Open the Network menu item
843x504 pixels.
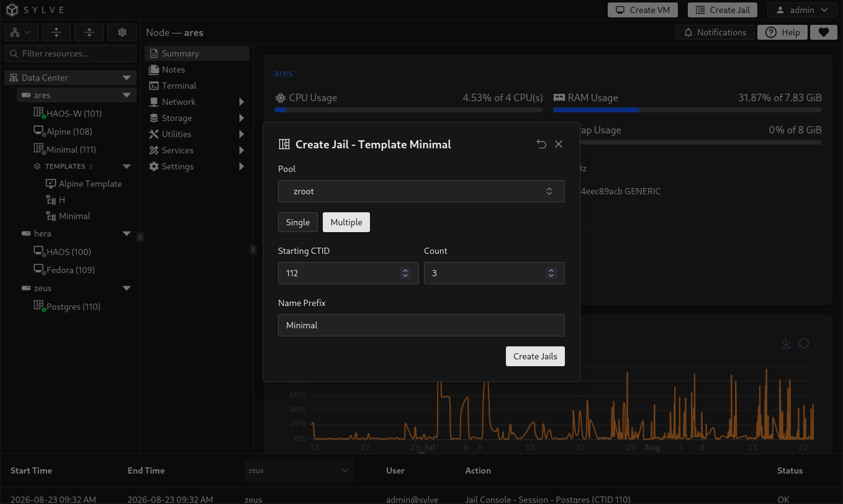(x=197, y=102)
